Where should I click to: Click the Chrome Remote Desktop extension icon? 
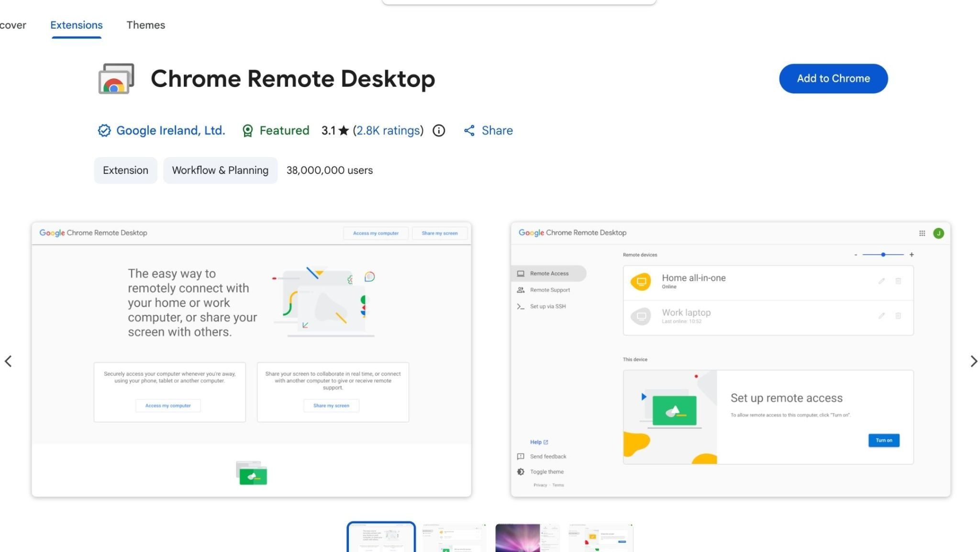pos(116,79)
